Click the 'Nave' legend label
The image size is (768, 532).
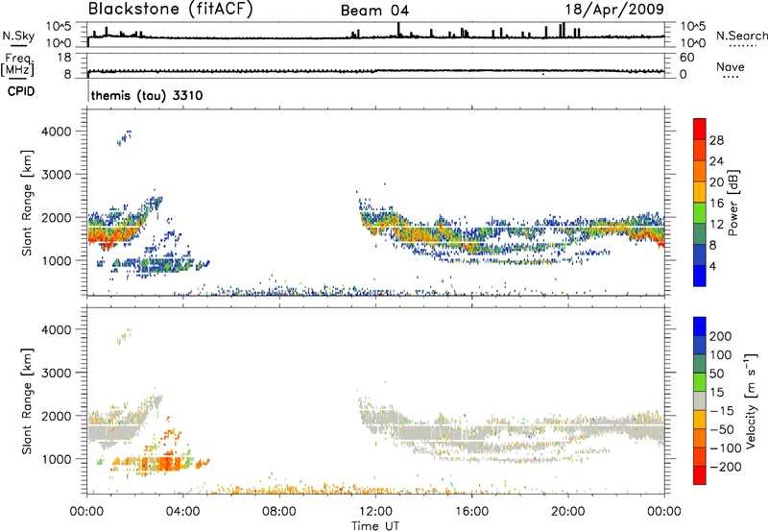click(731, 67)
